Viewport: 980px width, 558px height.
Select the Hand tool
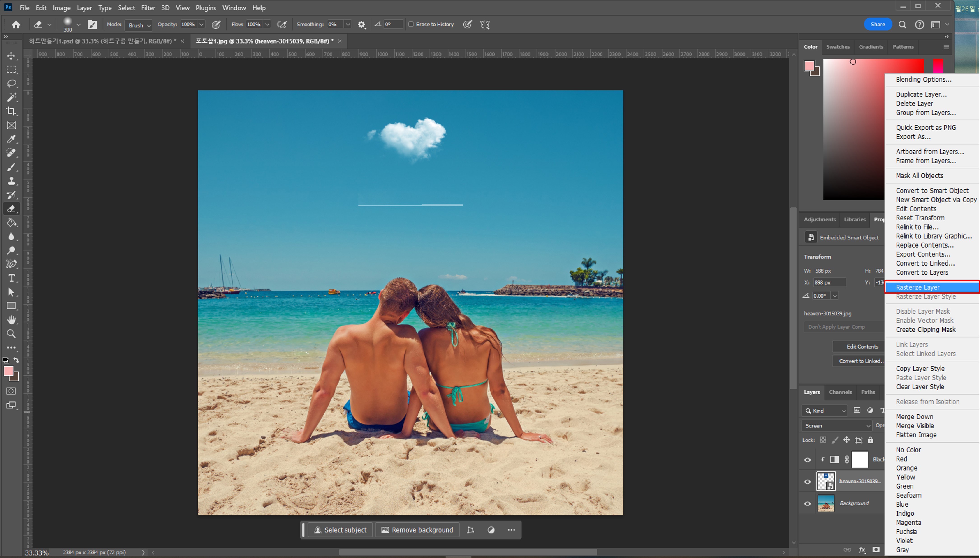click(x=11, y=320)
